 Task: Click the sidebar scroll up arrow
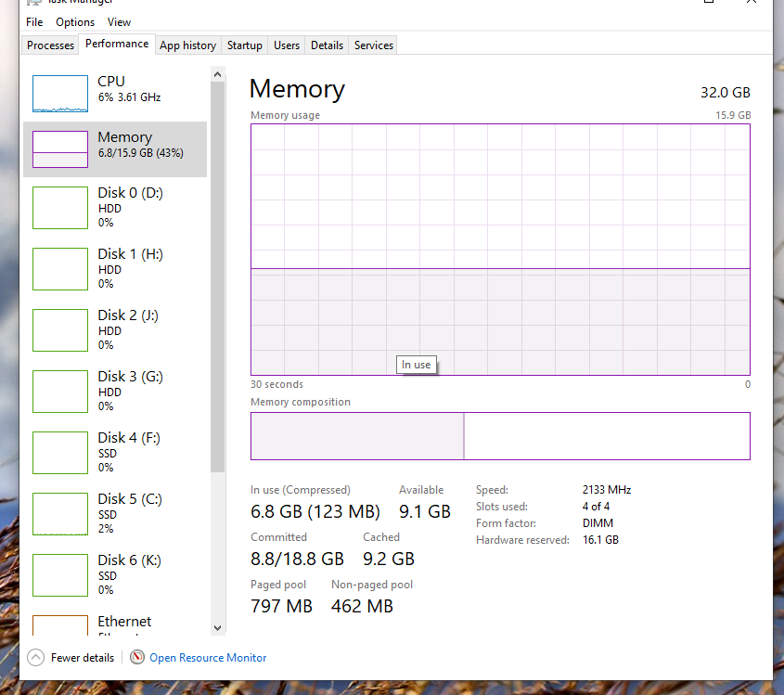pyautogui.click(x=217, y=74)
